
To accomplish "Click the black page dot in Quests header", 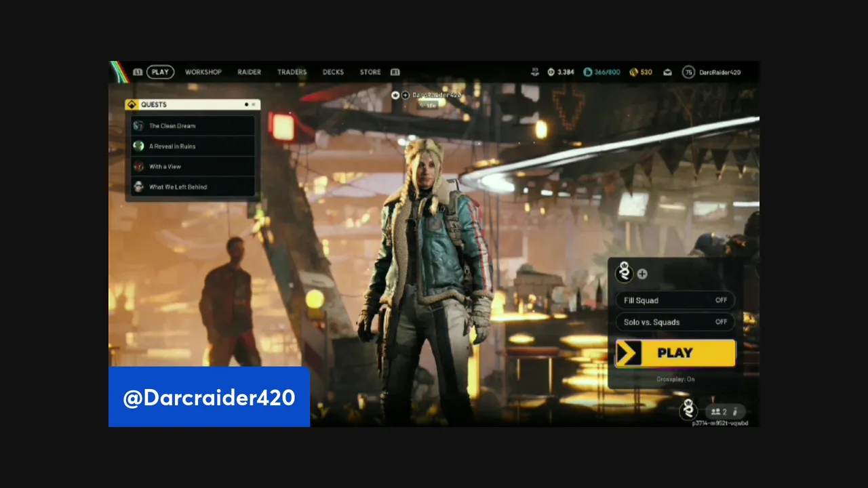I will coord(246,104).
